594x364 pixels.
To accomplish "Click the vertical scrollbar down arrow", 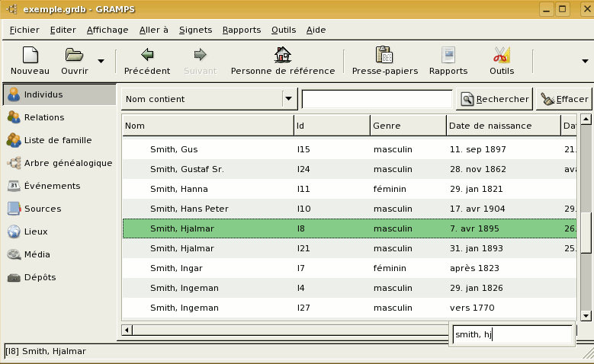I will [586, 315].
